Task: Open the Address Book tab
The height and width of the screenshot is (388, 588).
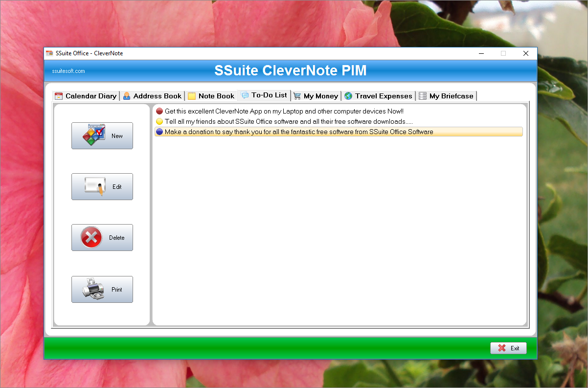Action: pos(152,96)
